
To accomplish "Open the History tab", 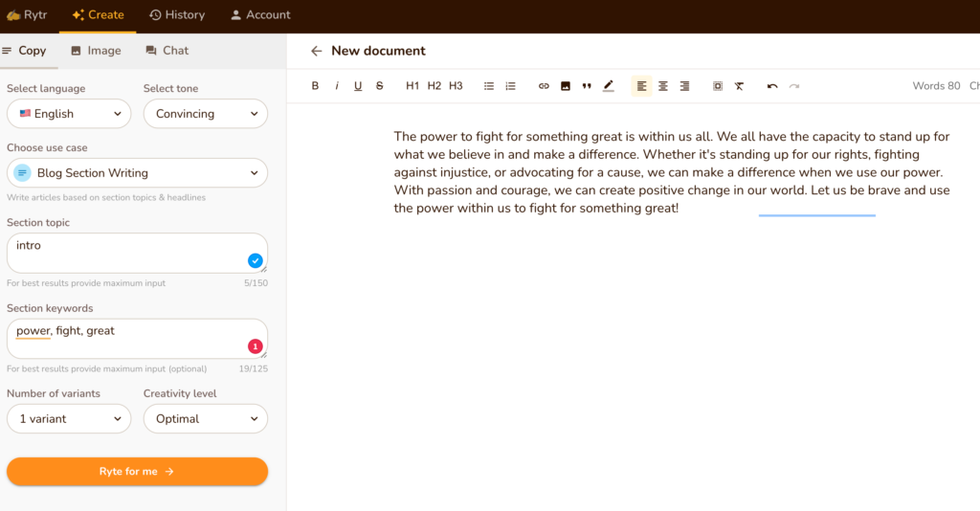I will click(x=177, y=15).
